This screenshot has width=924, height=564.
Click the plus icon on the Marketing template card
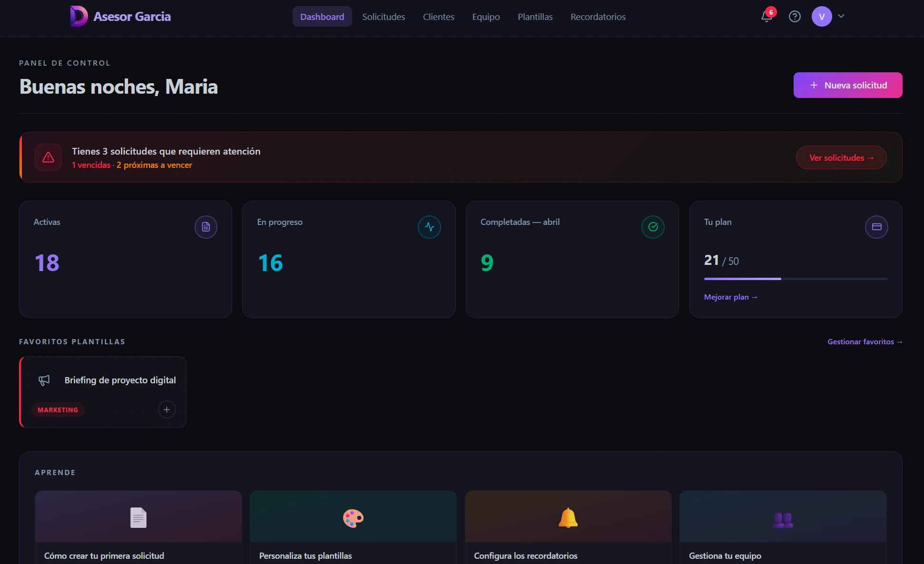click(x=167, y=409)
